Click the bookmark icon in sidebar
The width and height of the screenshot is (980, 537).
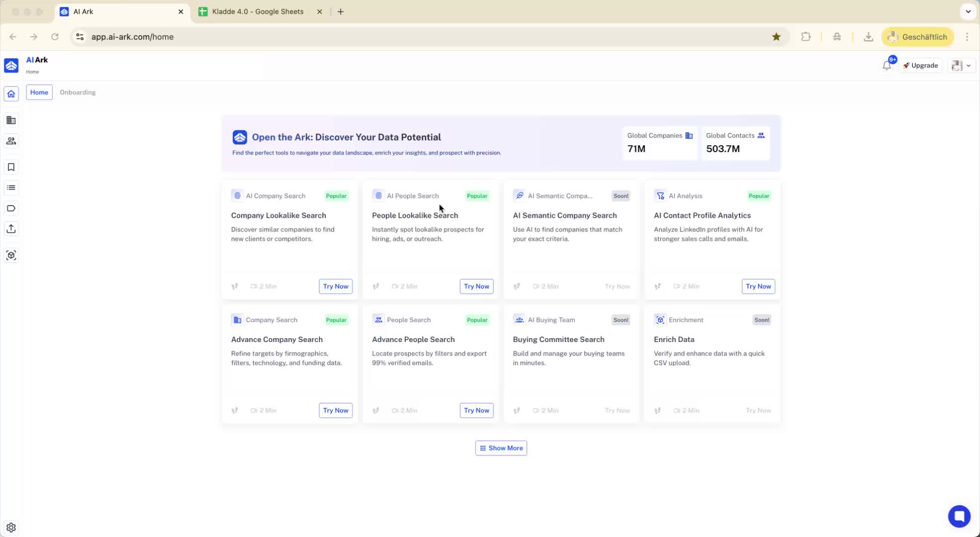(x=11, y=167)
